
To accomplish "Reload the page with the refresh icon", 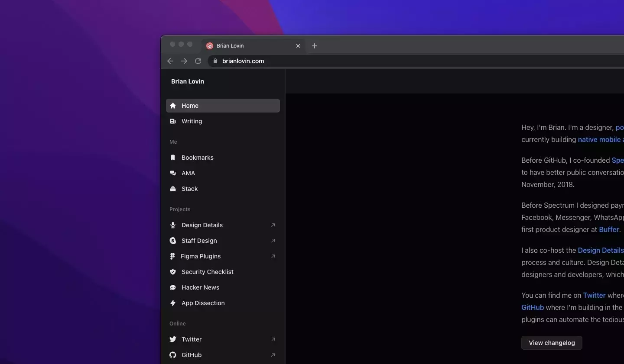I will pyautogui.click(x=198, y=61).
